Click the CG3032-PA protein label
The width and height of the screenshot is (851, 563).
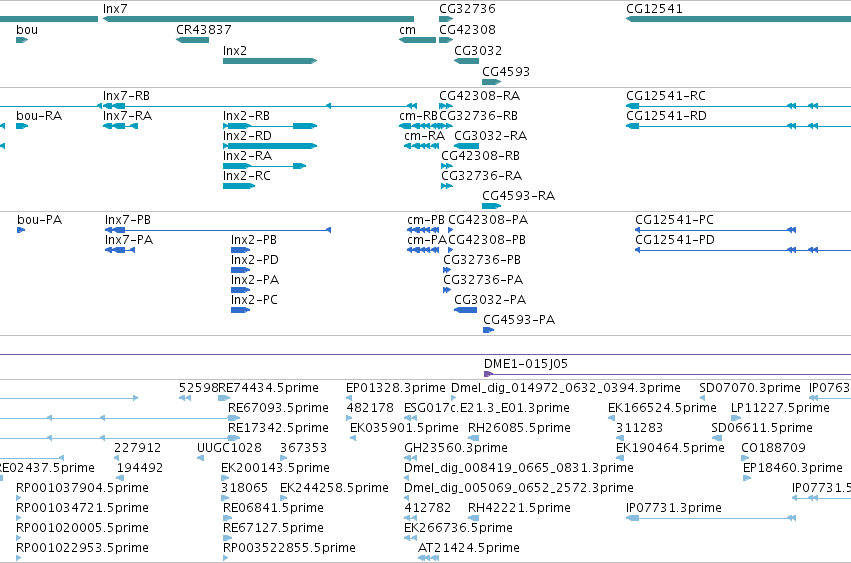coord(490,300)
